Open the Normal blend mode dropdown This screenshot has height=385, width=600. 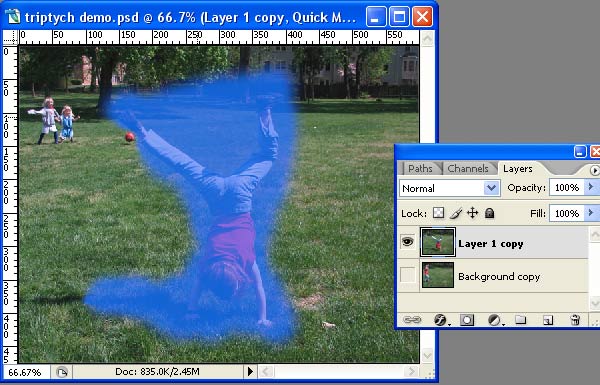(x=449, y=188)
